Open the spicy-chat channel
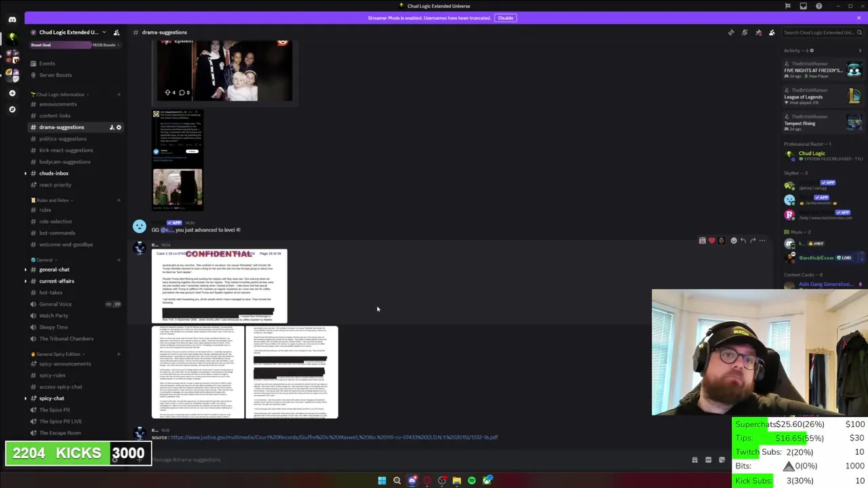Image resolution: width=868 pixels, height=488 pixels. (x=75, y=399)
